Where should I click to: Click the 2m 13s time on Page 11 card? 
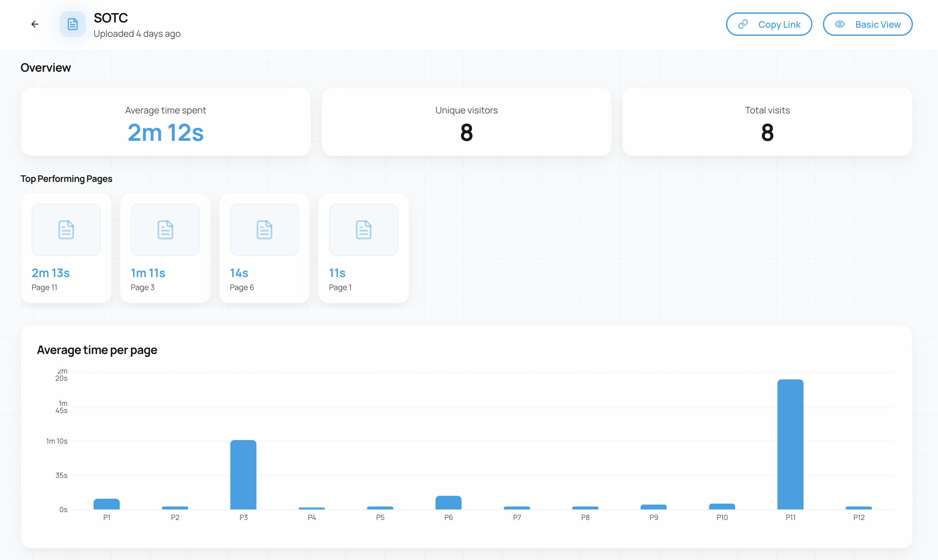[x=50, y=273]
